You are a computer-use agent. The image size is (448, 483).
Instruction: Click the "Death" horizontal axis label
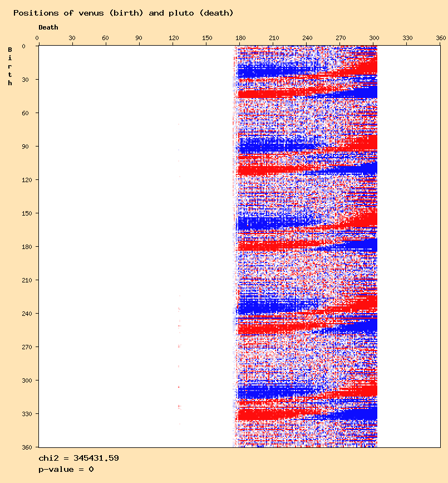(x=48, y=27)
